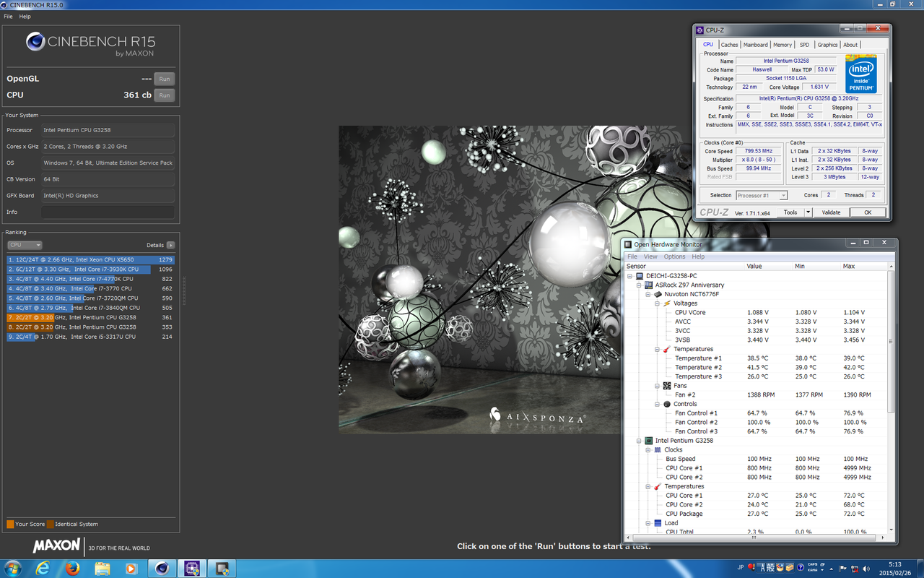Open Cinebench from the taskbar

click(162, 568)
